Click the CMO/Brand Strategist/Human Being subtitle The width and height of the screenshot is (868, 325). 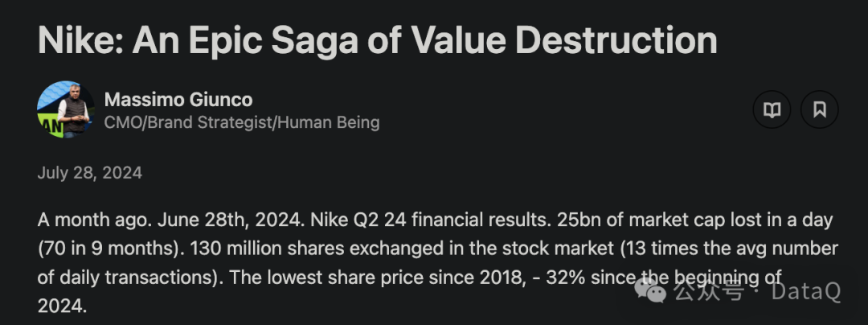point(242,122)
